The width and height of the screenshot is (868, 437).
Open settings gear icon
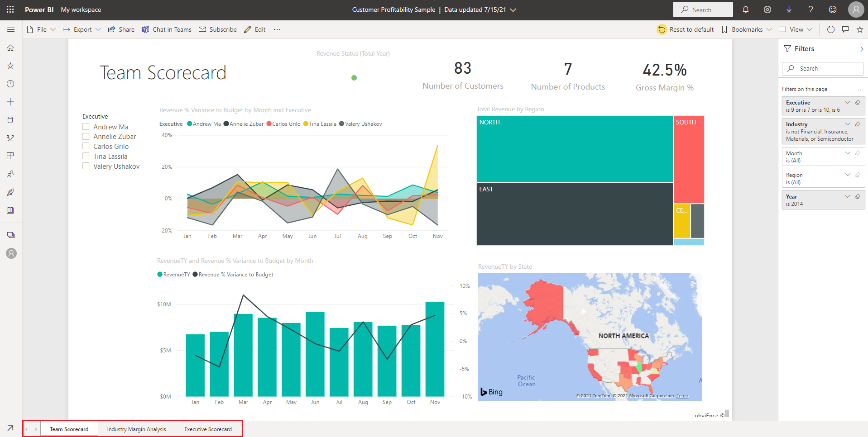click(767, 9)
